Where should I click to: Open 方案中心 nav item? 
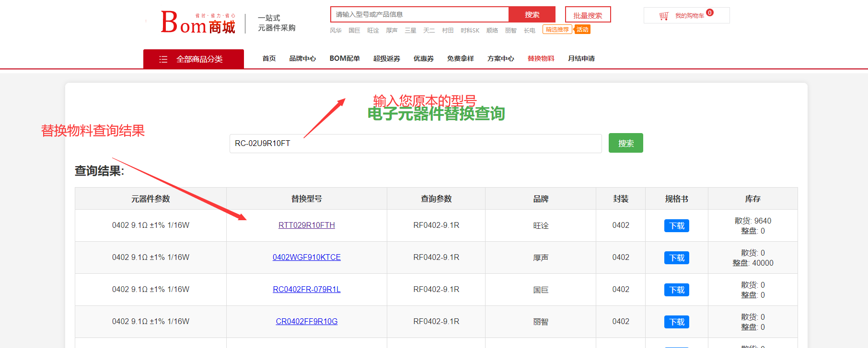pos(500,58)
